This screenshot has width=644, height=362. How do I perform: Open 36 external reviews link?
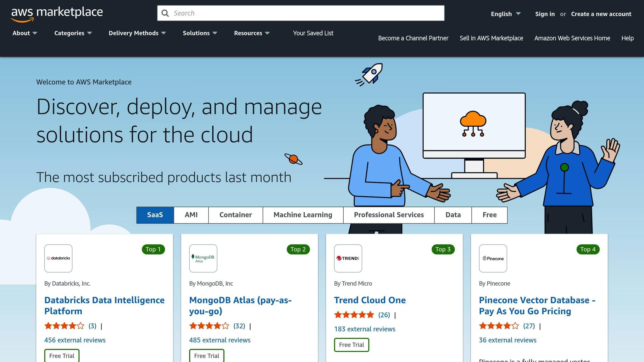click(x=508, y=340)
